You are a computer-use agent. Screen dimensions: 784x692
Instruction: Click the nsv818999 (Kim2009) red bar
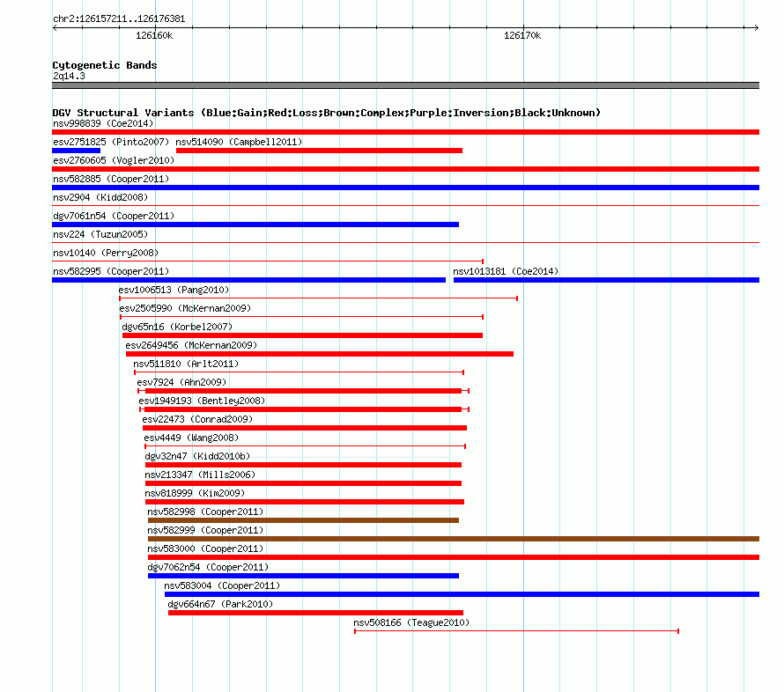pos(305,502)
